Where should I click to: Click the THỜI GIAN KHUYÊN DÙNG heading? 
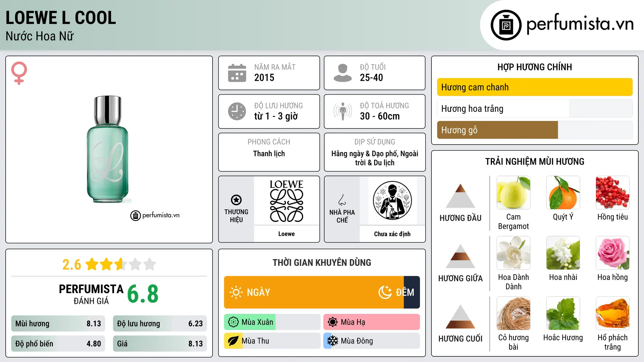(322, 262)
